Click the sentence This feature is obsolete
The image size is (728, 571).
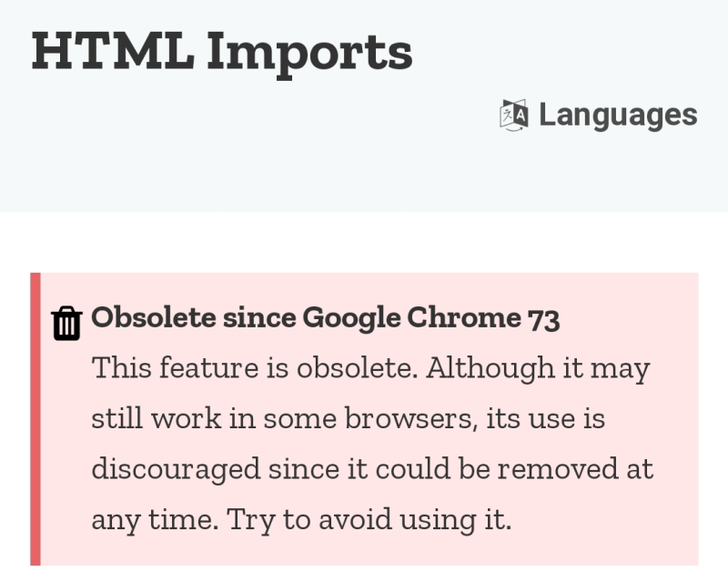coord(255,368)
